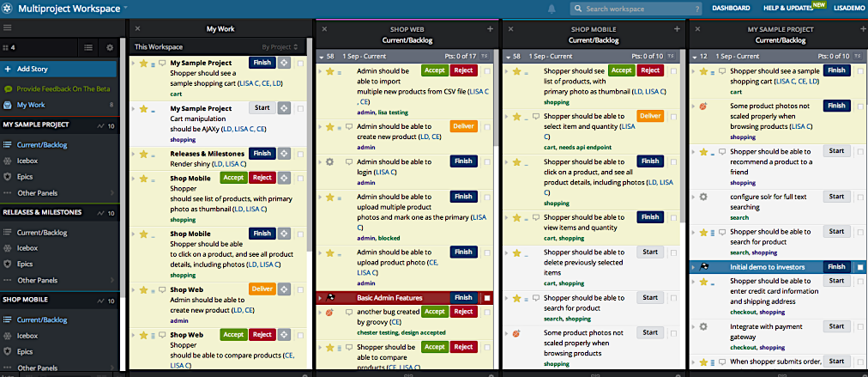Click the chore gear icon on 'configure solr' story
868x377 pixels.
[703, 197]
